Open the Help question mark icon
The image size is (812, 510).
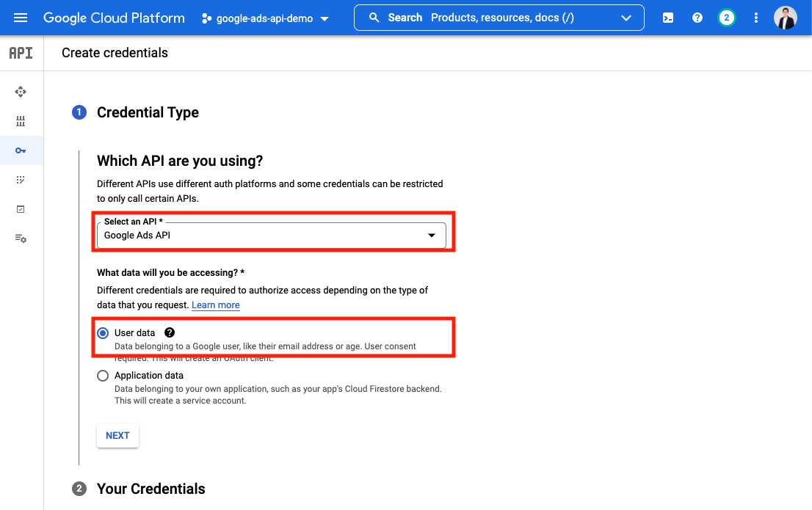pyautogui.click(x=697, y=18)
